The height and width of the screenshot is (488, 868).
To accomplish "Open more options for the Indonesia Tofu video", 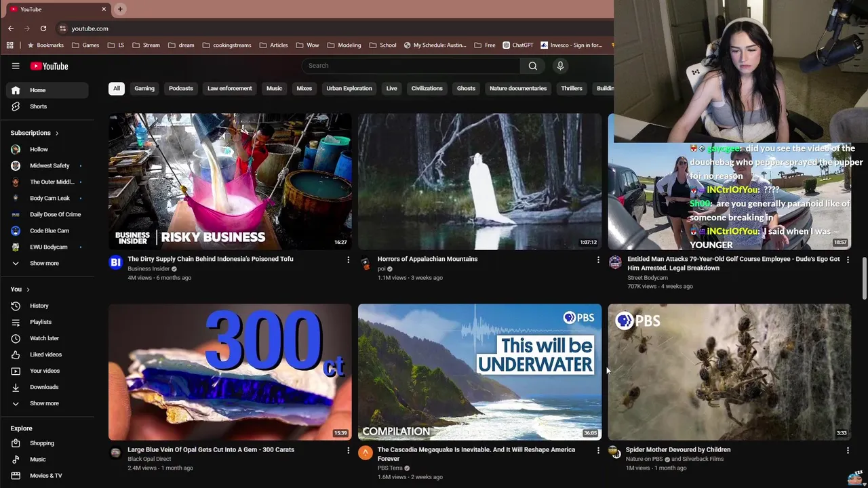I will pos(348,260).
